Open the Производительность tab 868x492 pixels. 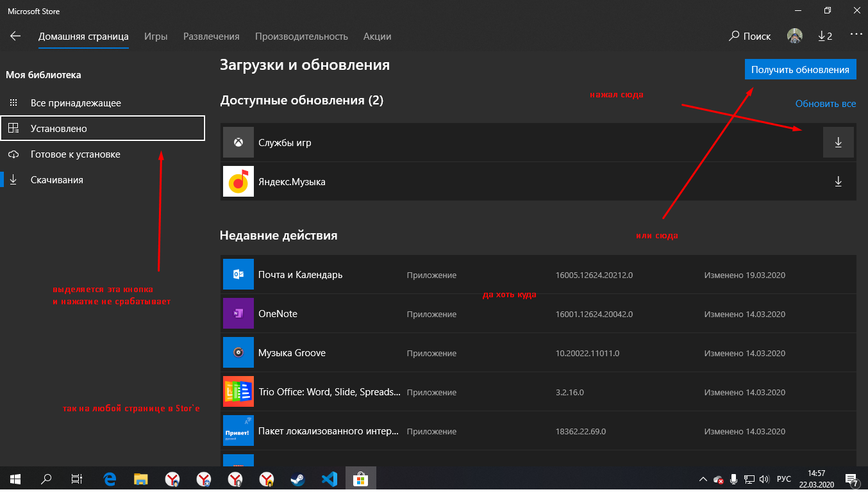click(x=301, y=37)
